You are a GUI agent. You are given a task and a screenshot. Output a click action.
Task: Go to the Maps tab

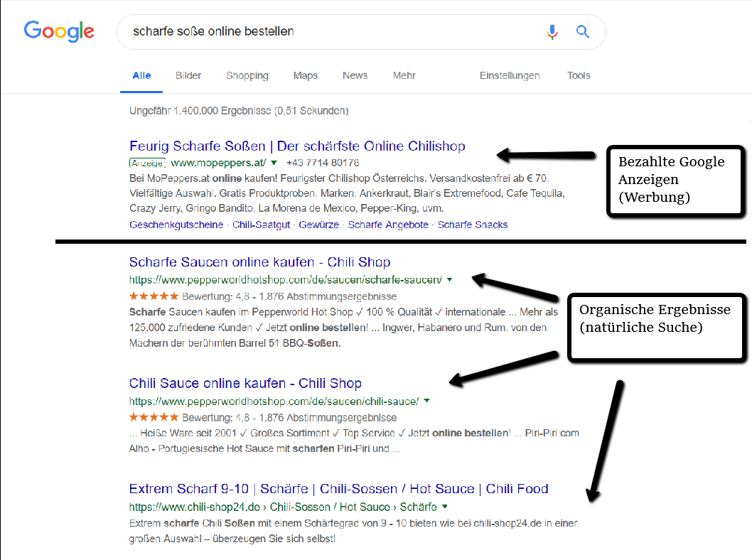pos(306,76)
